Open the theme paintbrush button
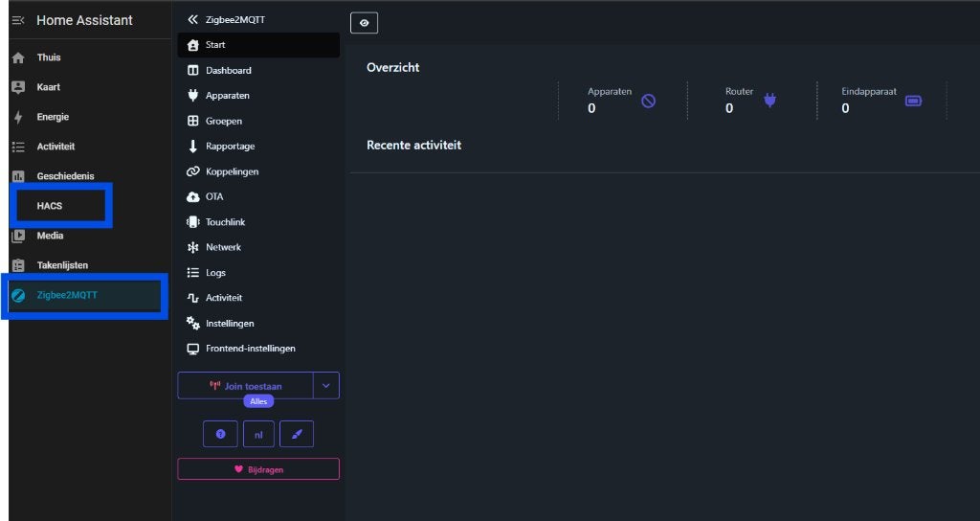 pos(297,434)
